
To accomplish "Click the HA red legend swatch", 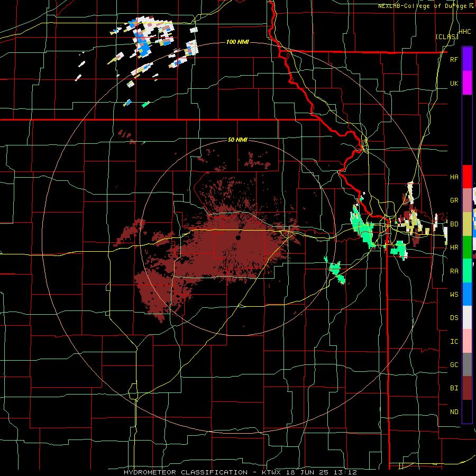I will (x=467, y=177).
